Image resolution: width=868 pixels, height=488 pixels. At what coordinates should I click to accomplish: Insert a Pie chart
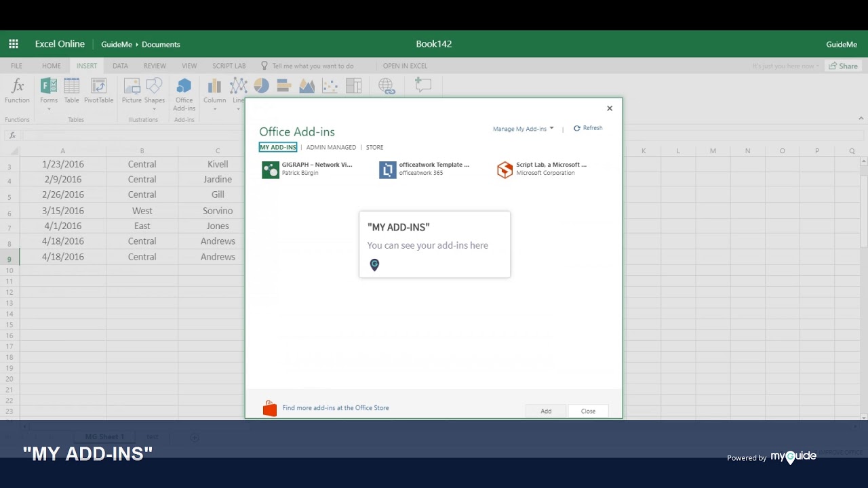pyautogui.click(x=261, y=85)
